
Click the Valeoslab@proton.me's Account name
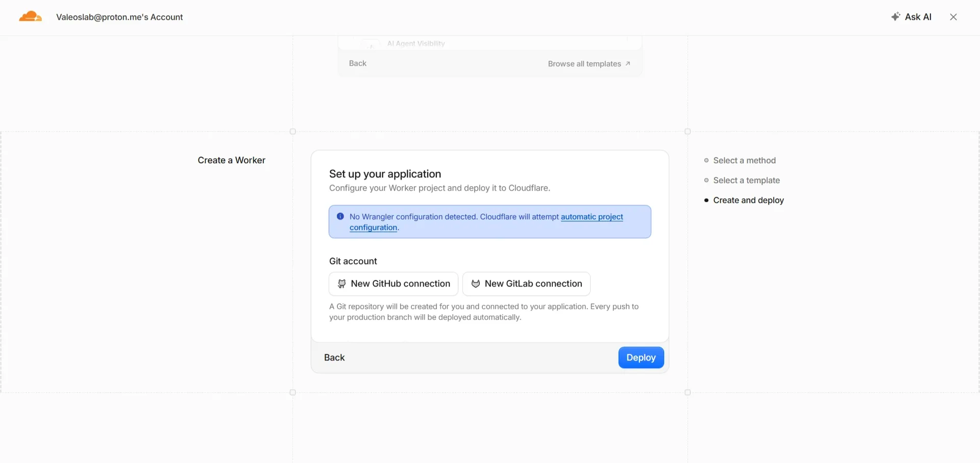tap(119, 17)
